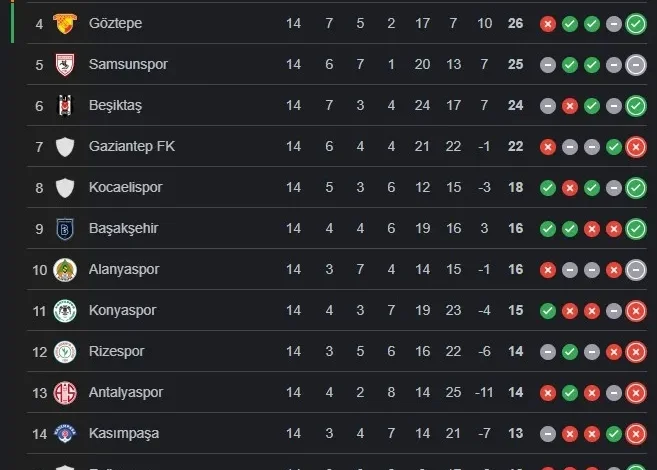Click the Antalyaspor team logo
The image size is (657, 470).
pyautogui.click(x=65, y=392)
